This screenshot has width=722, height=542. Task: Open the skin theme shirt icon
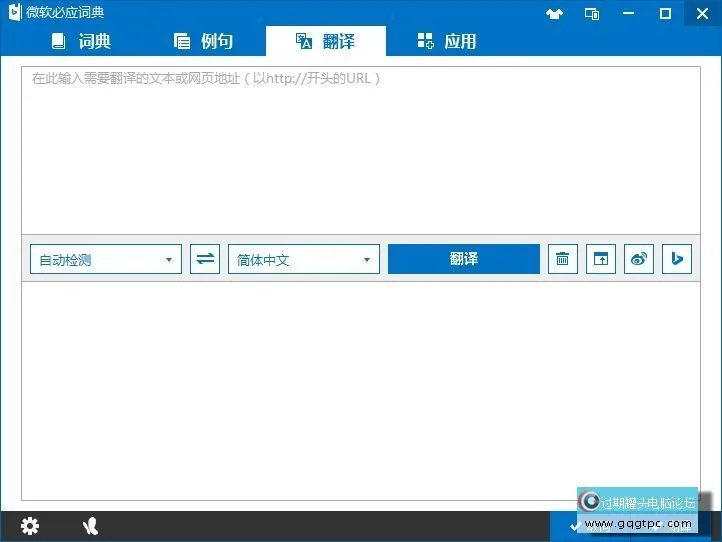click(555, 13)
